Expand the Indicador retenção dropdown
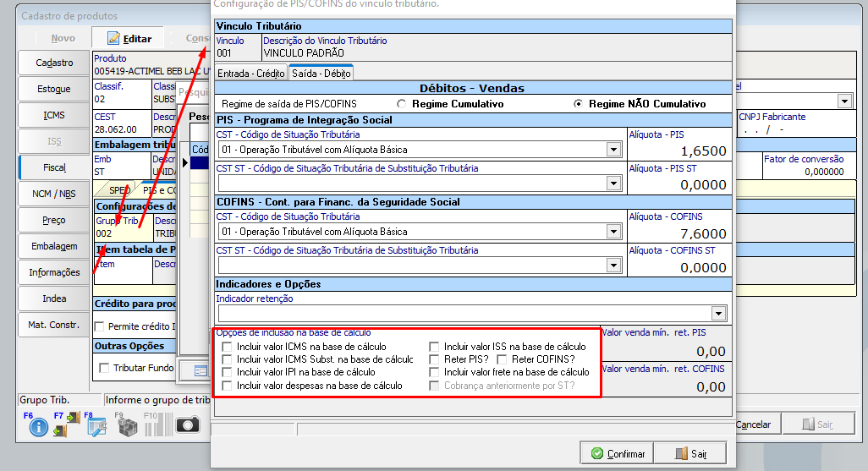 click(x=718, y=314)
